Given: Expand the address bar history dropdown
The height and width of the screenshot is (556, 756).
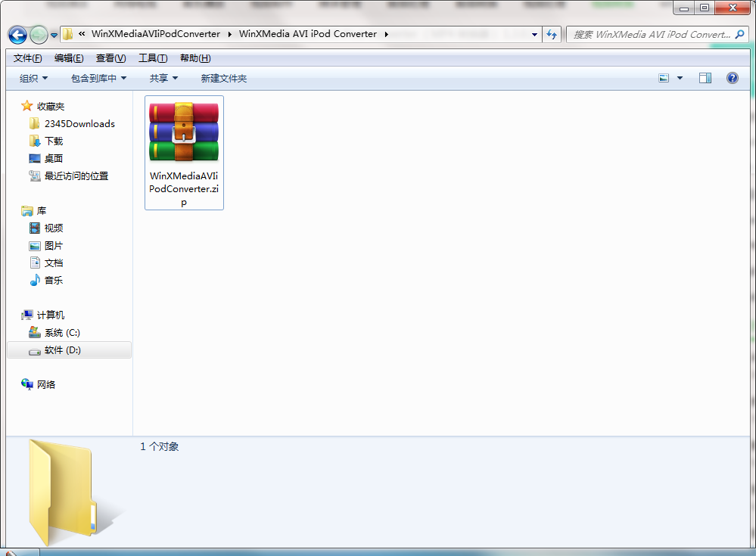Looking at the screenshot, I should click(534, 34).
